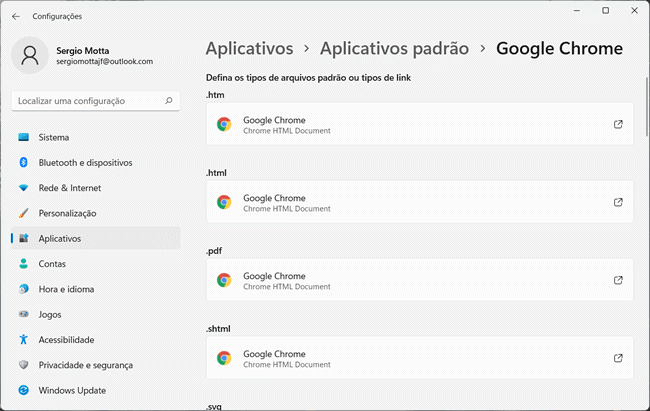Click the external link icon for .html
This screenshot has height=411, width=650.
pyautogui.click(x=618, y=202)
